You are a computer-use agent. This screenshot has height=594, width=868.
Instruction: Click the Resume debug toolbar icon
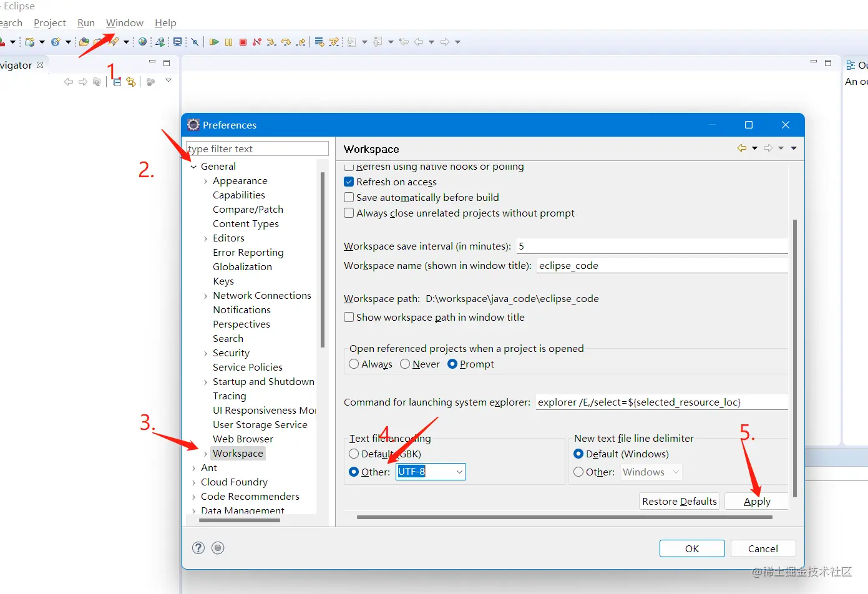tap(214, 42)
